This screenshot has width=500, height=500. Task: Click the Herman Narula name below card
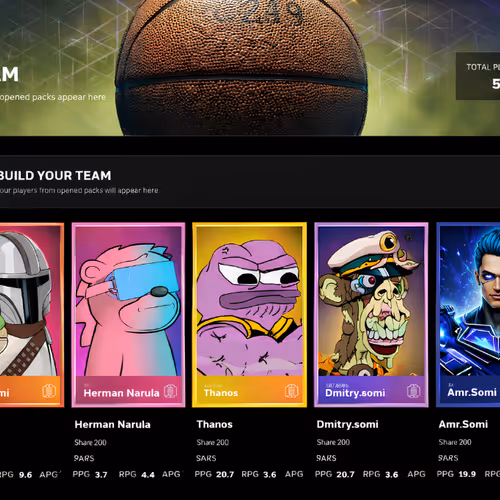pos(113,425)
